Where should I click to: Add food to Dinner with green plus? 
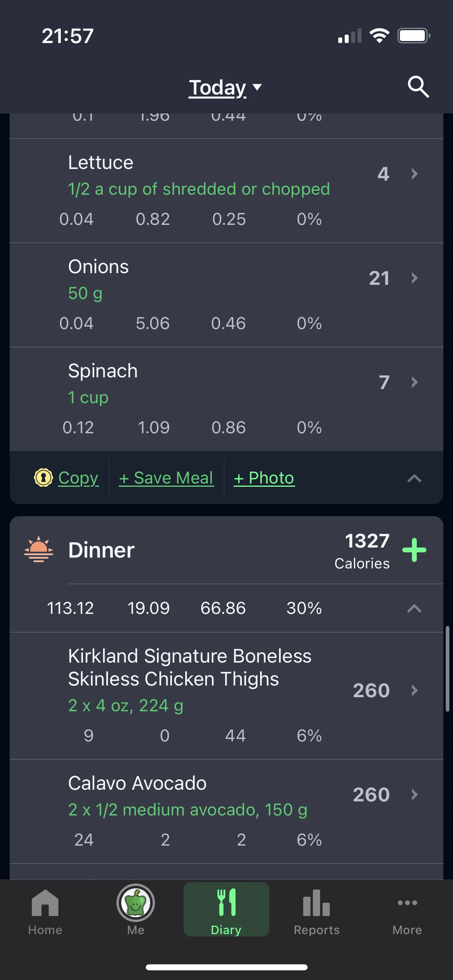point(414,550)
